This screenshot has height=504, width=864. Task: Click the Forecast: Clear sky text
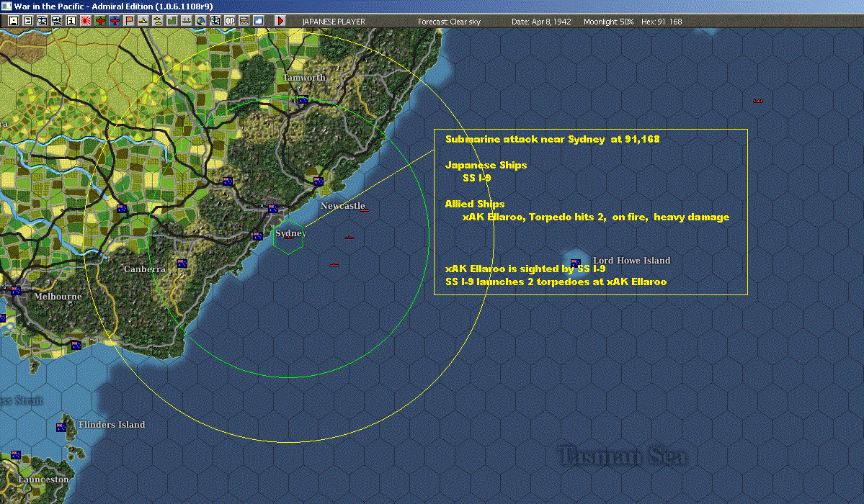[449, 22]
